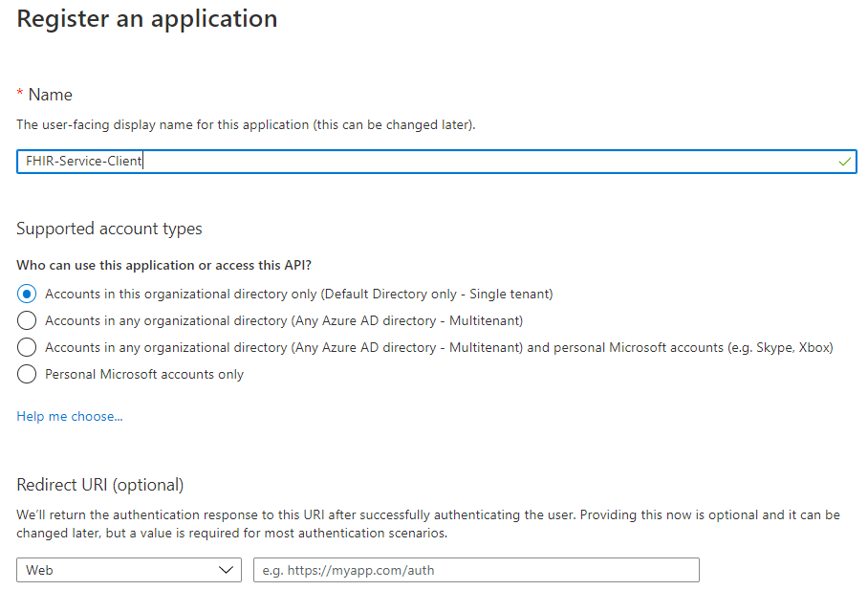868x612 pixels.
Task: Open the Web platform type dropdown
Action: [x=129, y=570]
